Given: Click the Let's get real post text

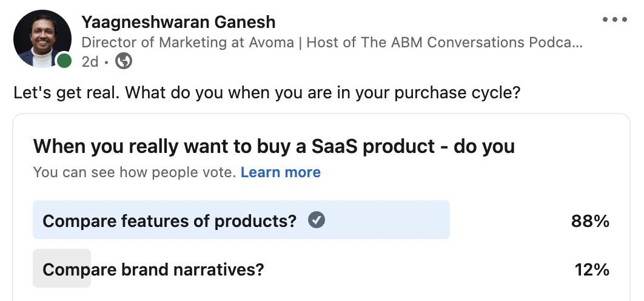Looking at the screenshot, I should click(267, 93).
